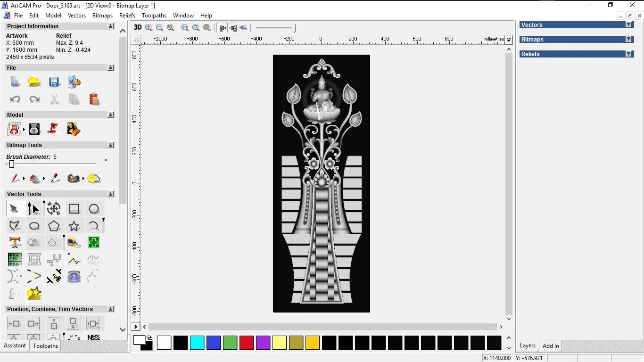Click the Save file icon

pos(54,82)
